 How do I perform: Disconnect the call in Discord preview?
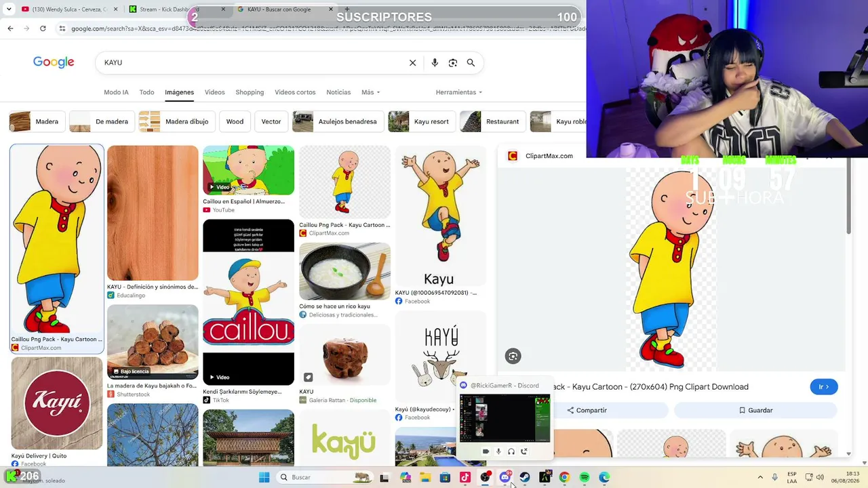pyautogui.click(x=524, y=451)
